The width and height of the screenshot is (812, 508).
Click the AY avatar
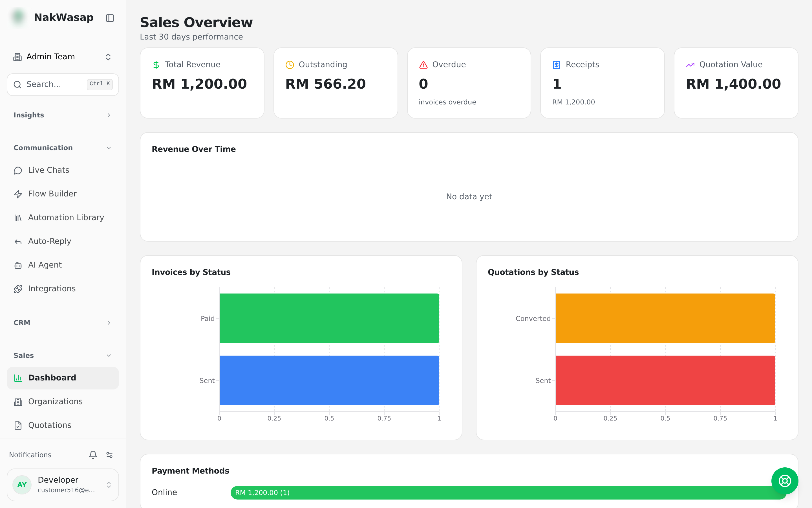tap(22, 485)
